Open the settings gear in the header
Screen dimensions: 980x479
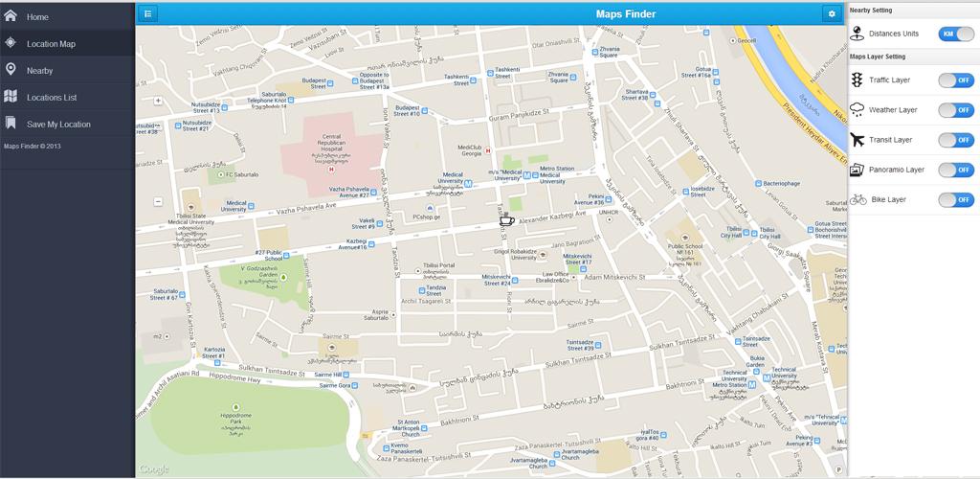coord(832,13)
